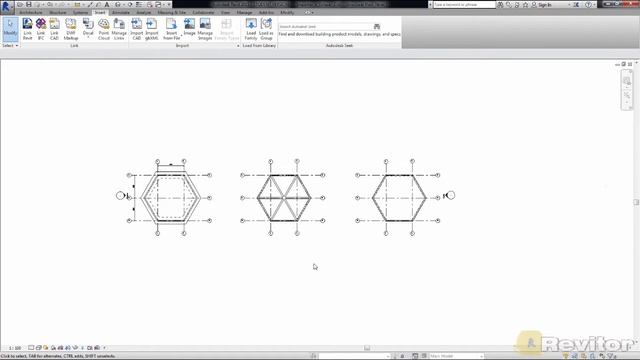Click Insert from File icon
This screenshot has height=360, width=640.
(x=171, y=24)
